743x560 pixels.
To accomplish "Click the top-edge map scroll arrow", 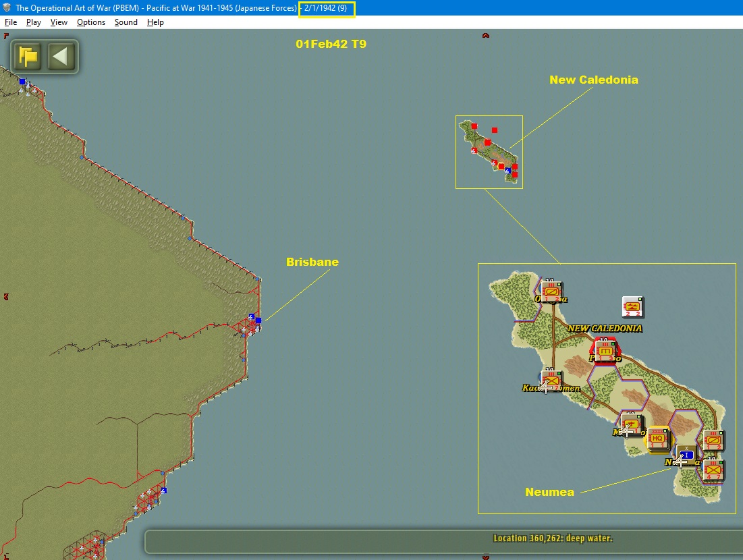I will [x=486, y=36].
